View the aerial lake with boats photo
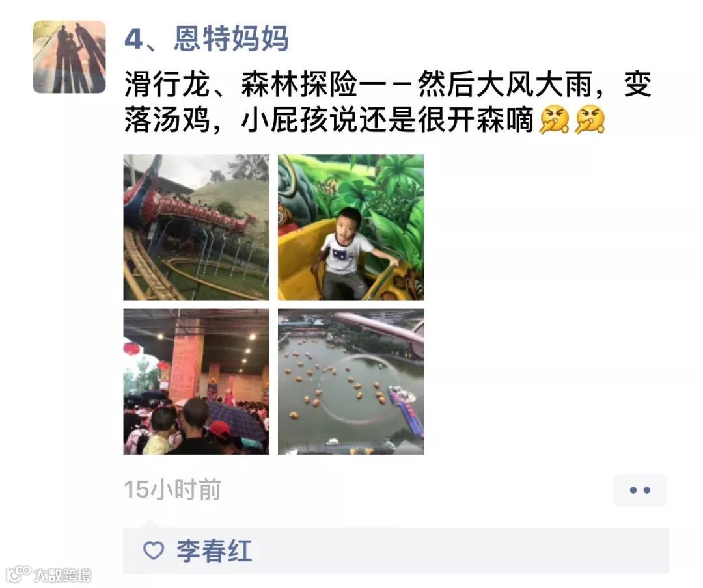Screen dimensions: 703x588 coord(351,381)
